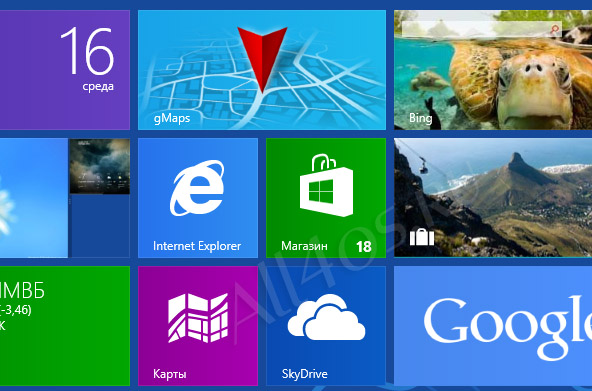Open the Google tile
Viewport: 592px width, 391px height.
493,326
